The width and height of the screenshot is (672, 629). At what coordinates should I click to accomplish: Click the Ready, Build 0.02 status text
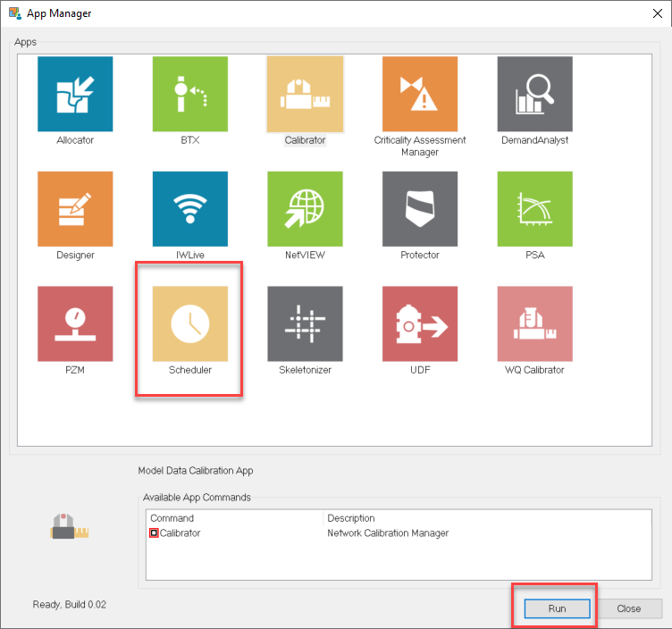(70, 605)
